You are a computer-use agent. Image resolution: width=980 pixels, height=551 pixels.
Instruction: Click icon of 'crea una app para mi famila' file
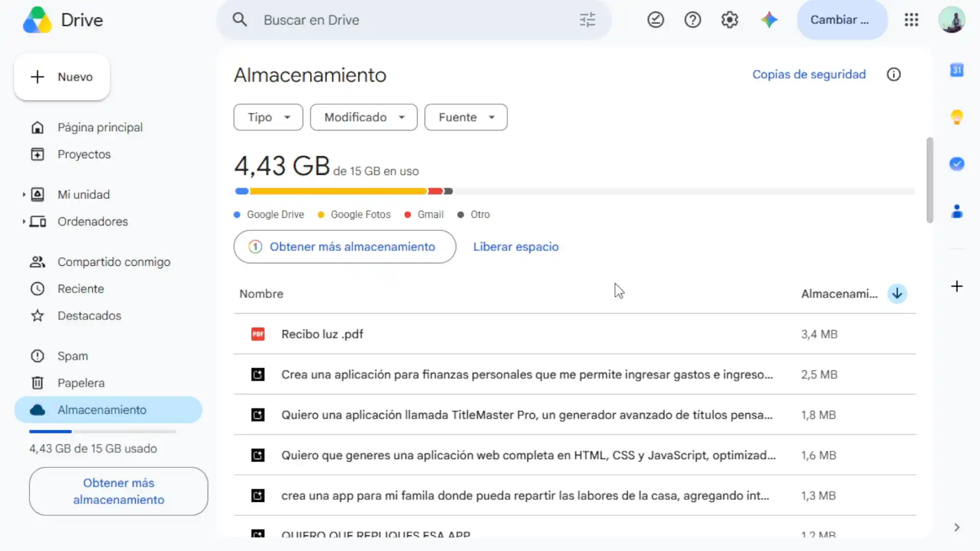258,495
